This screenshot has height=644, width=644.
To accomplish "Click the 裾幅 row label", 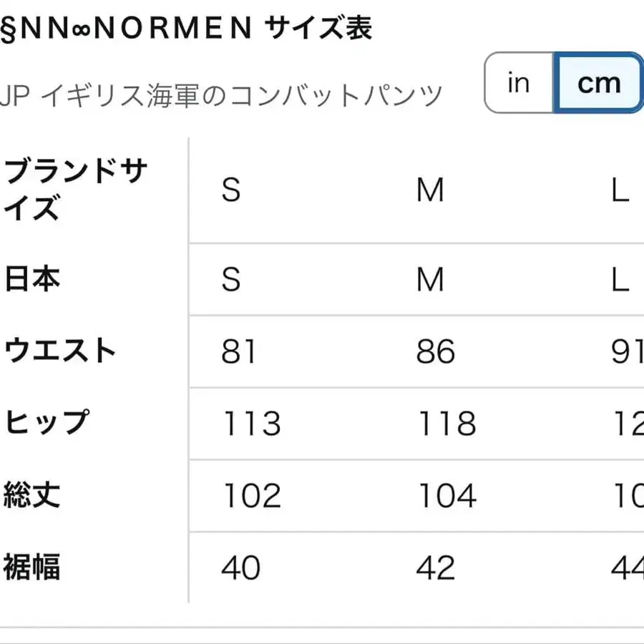I will [x=32, y=567].
